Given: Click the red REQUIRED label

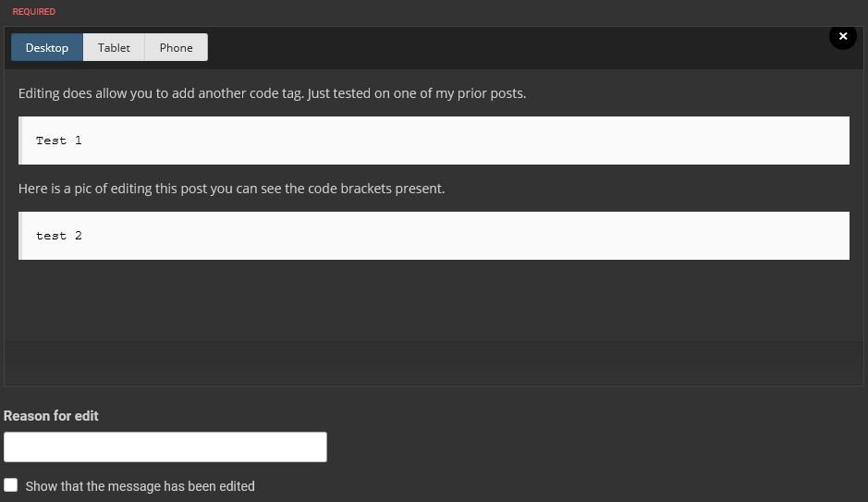Looking at the screenshot, I should coord(34,12).
